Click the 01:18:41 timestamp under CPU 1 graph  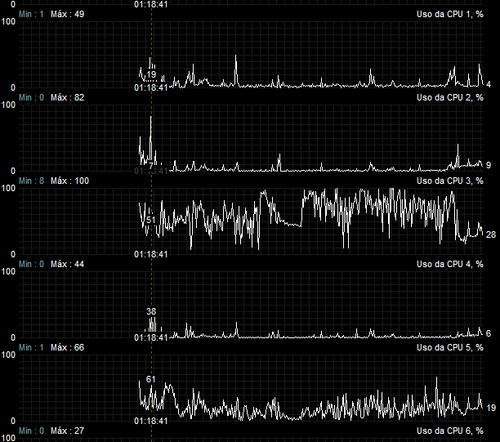tap(151, 88)
